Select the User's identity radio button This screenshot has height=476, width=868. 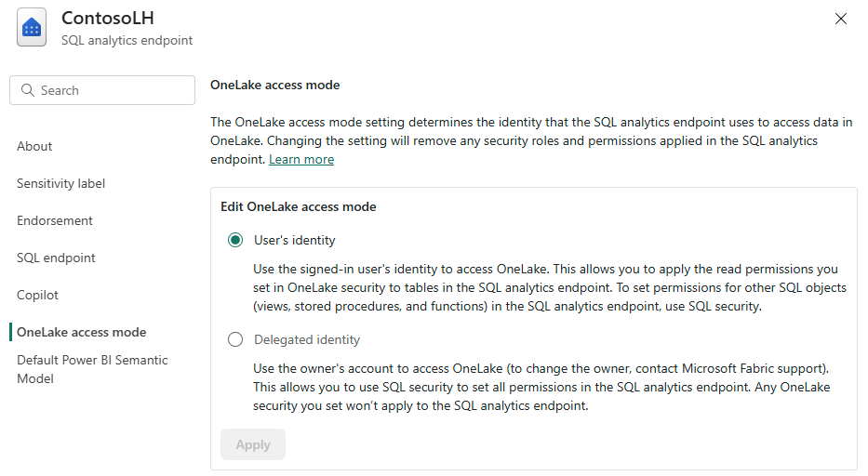click(x=235, y=240)
